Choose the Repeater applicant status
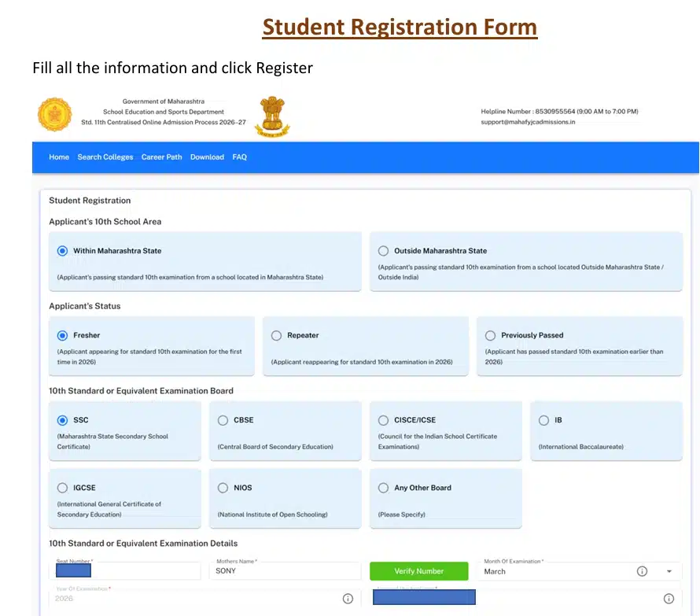 click(x=277, y=335)
